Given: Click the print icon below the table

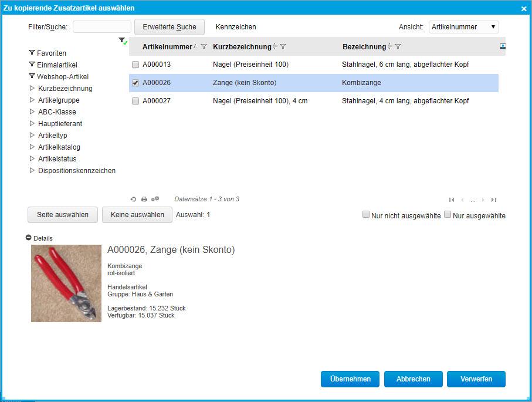Looking at the screenshot, I should (144, 200).
